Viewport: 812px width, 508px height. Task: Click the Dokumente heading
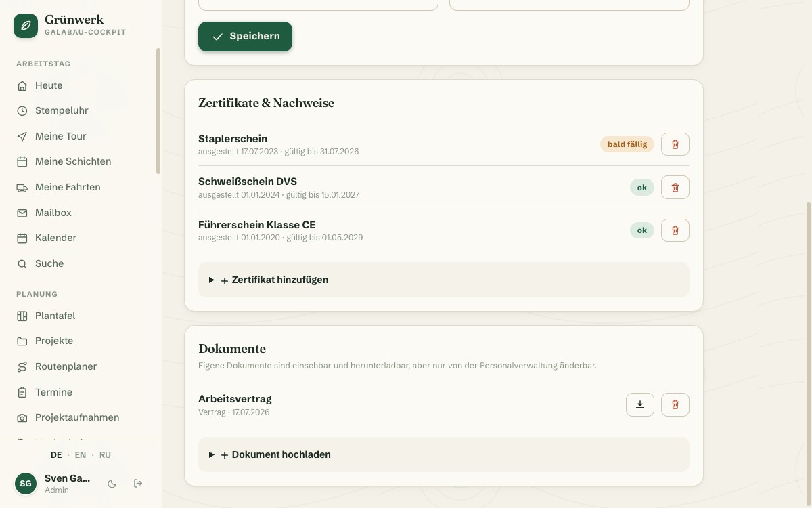(232, 349)
